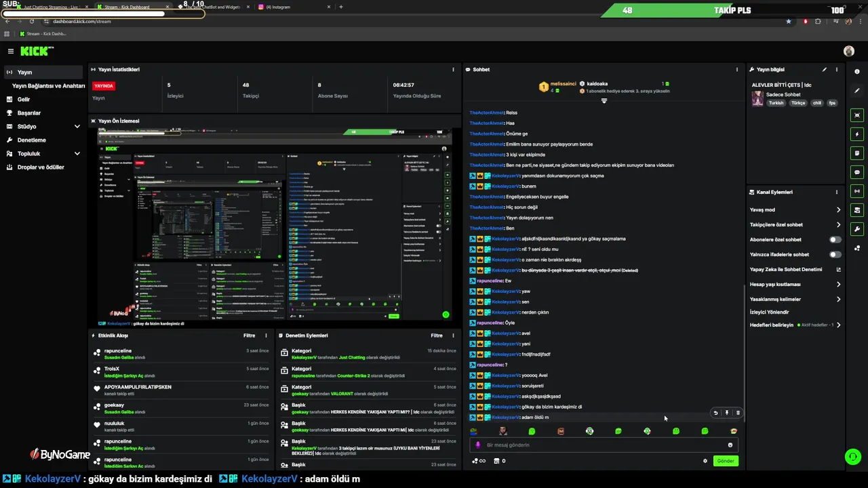Open Sohbet panel three-dot menu
Screen dimensions: 868x488
[737, 70]
